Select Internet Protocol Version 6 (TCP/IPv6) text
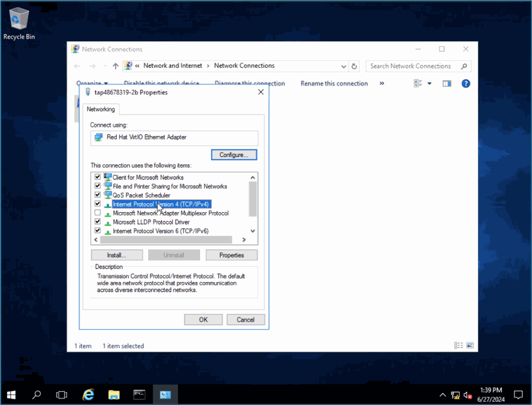 coord(161,231)
